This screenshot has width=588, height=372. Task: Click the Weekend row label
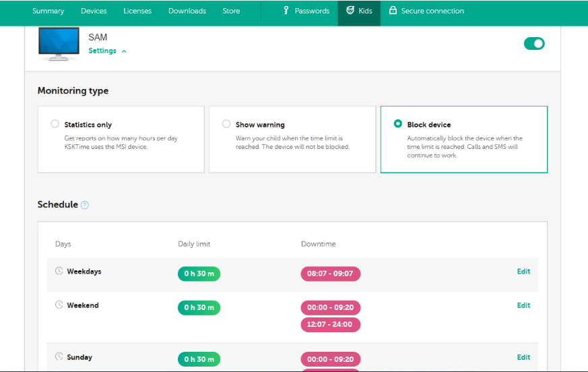click(83, 305)
